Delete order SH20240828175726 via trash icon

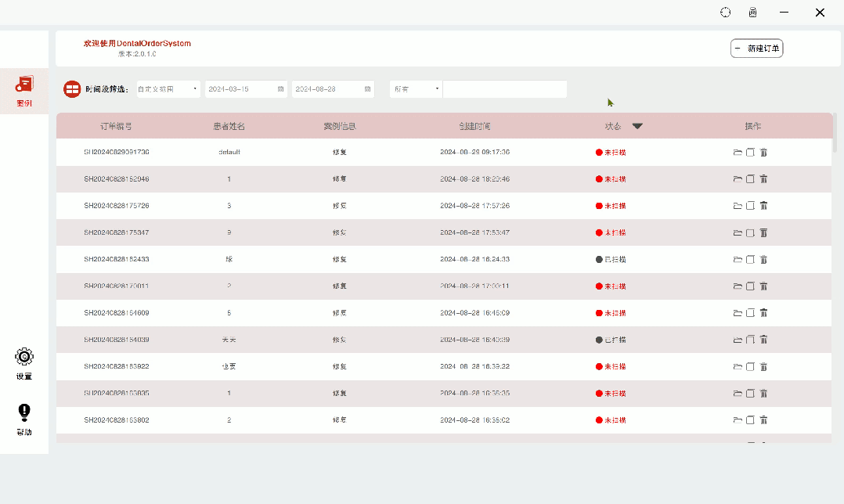pos(763,206)
